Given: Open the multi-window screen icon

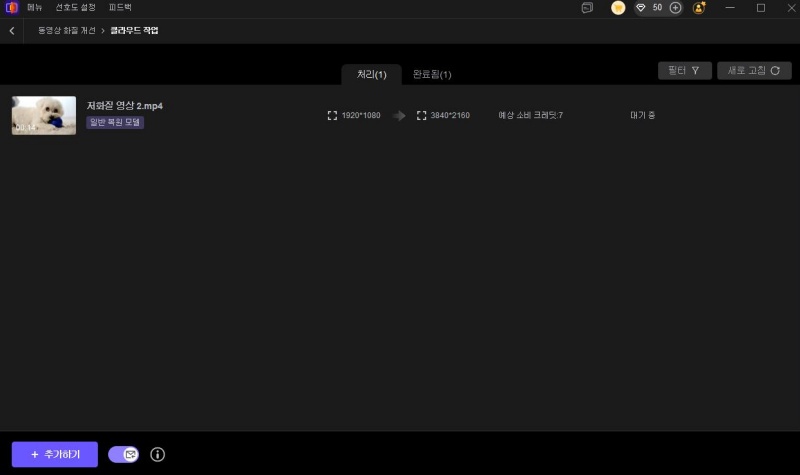Looking at the screenshot, I should [x=587, y=8].
